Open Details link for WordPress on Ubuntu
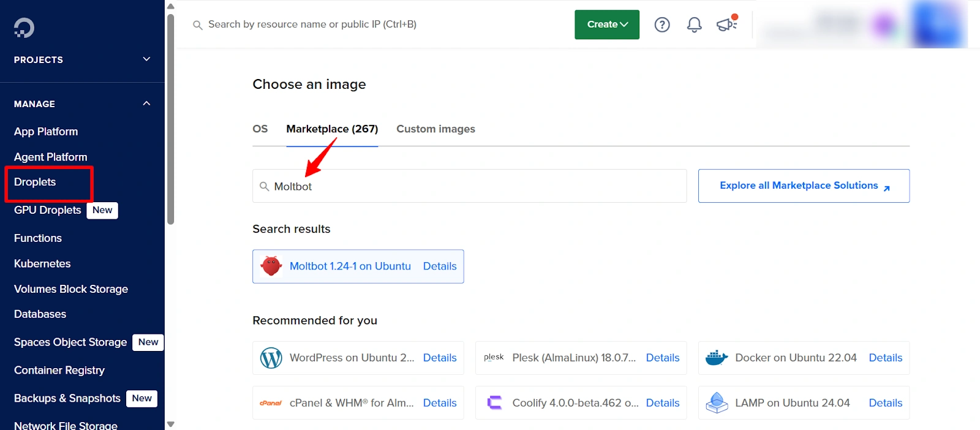Screen dimensions: 980x430 (440, 358)
